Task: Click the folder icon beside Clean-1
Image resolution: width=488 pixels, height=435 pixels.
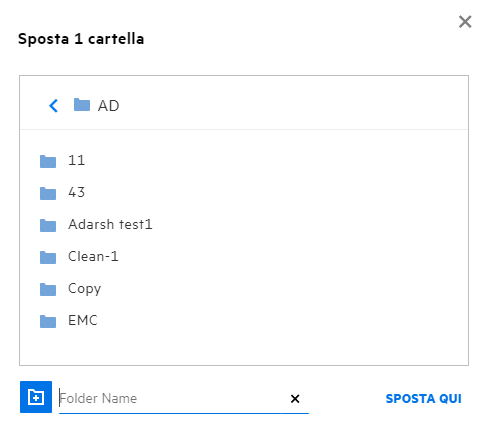Action: click(x=48, y=257)
